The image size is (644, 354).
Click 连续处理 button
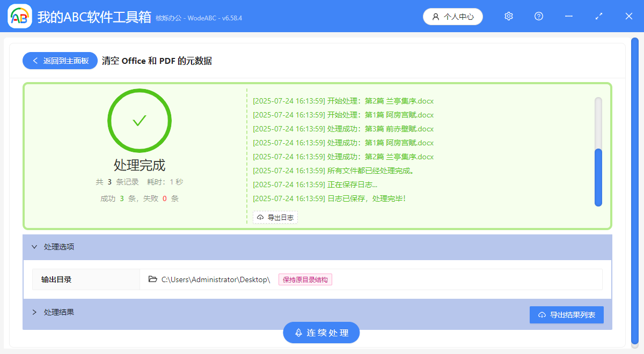point(321,333)
